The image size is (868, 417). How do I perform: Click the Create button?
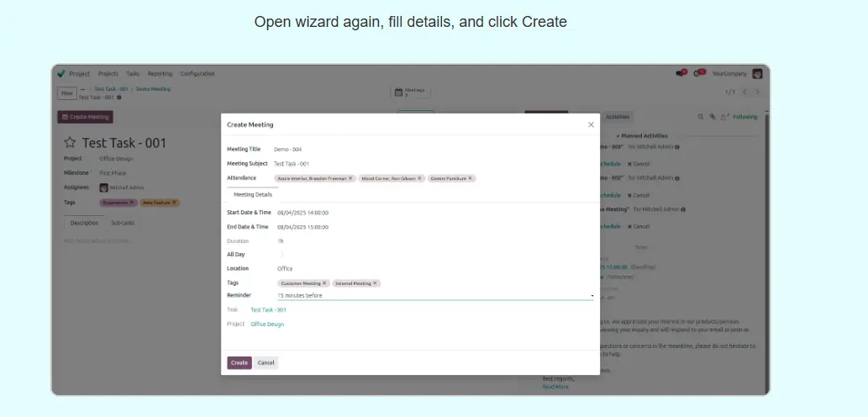pyautogui.click(x=239, y=362)
